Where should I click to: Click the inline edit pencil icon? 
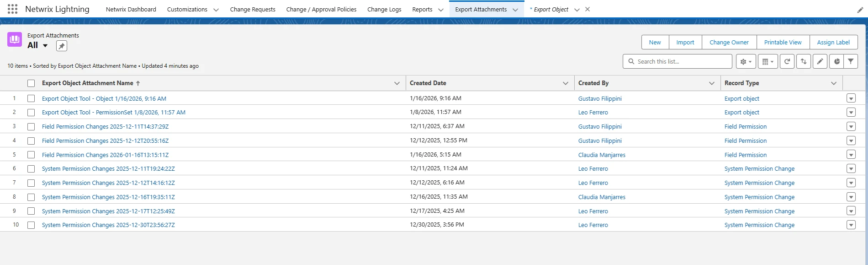[x=820, y=61]
